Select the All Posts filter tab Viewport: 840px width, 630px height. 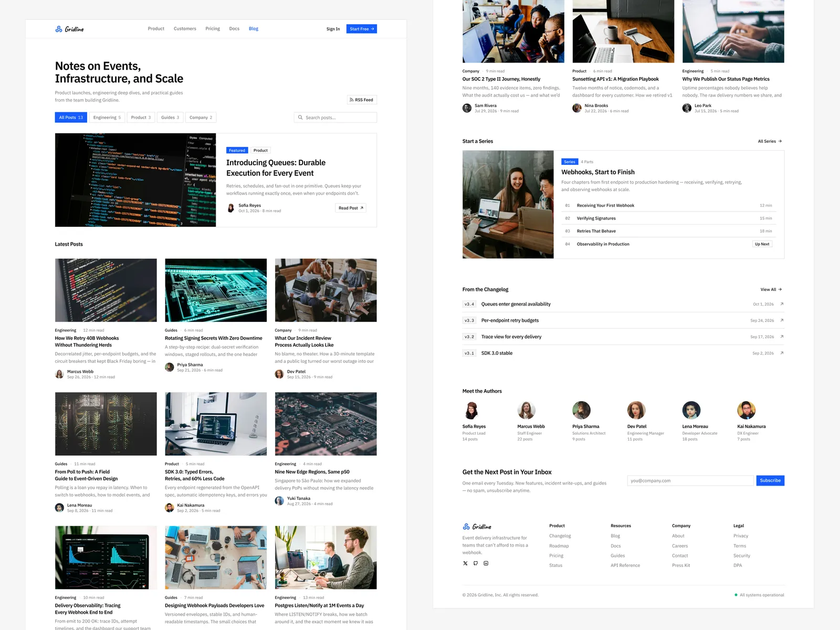[71, 118]
